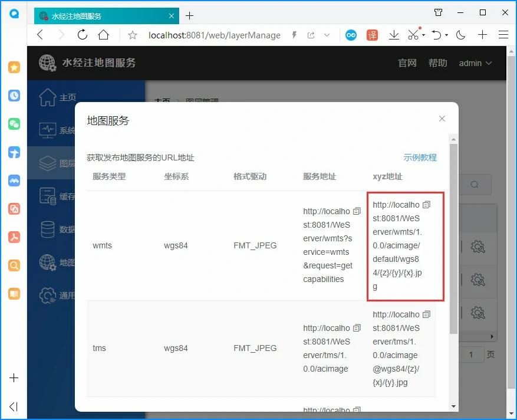The image size is (517, 420).
Task: Toggle dark mode with the moon icon
Action: click(460, 35)
